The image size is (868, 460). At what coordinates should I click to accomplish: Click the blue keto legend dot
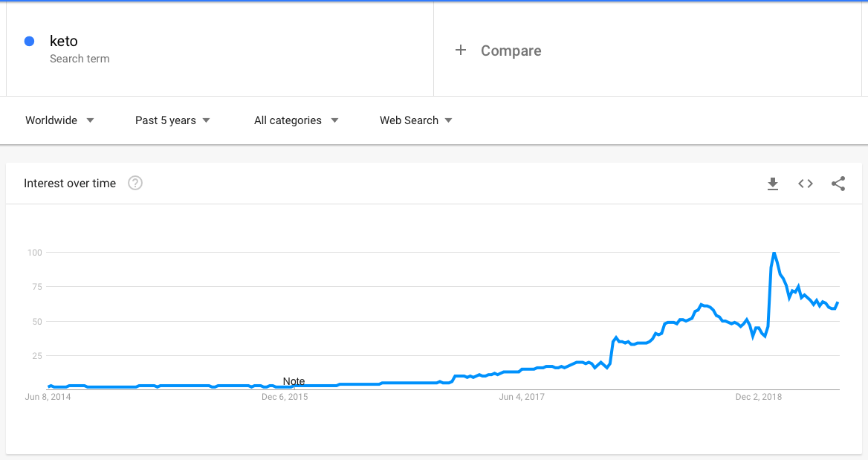[x=29, y=41]
